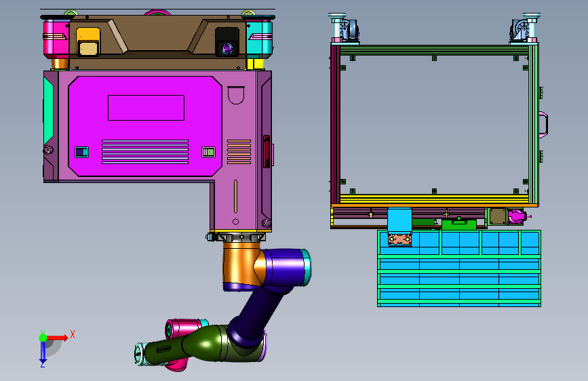Screen dimensions: 588x381
Task: Click the small green switch on magenta panel
Action: 208,152
